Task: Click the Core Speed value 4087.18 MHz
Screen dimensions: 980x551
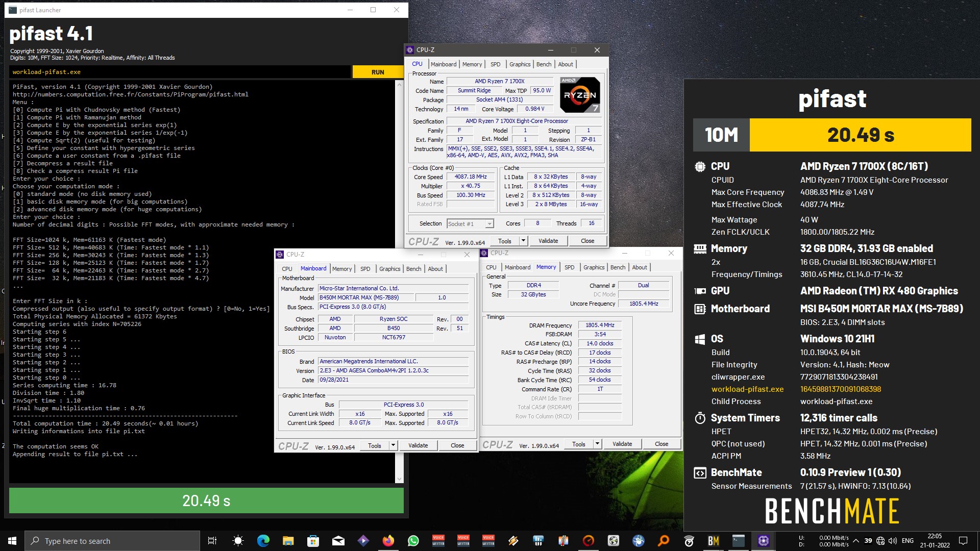Action: coord(471,177)
